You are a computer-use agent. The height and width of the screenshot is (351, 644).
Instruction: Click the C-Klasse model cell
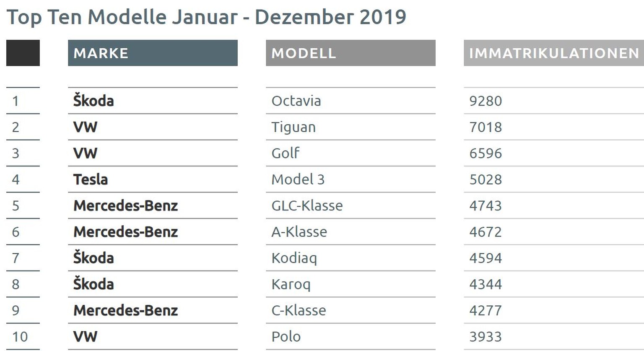point(299,310)
